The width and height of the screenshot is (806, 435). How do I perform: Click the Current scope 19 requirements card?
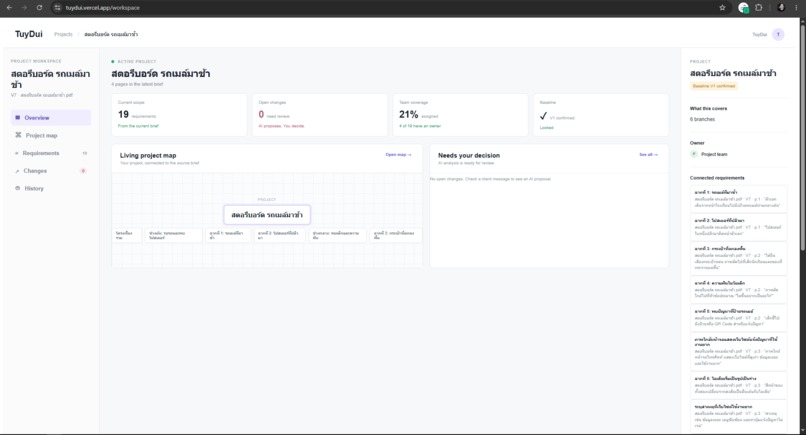179,115
